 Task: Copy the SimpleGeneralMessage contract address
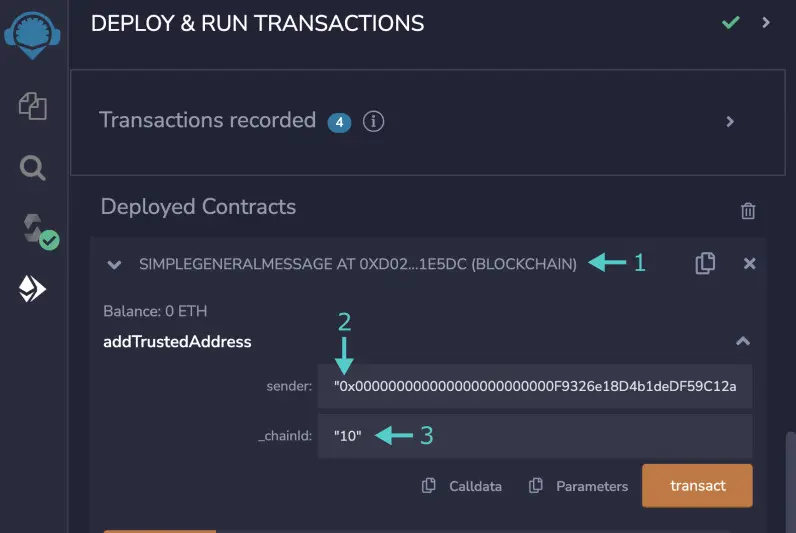(x=705, y=263)
